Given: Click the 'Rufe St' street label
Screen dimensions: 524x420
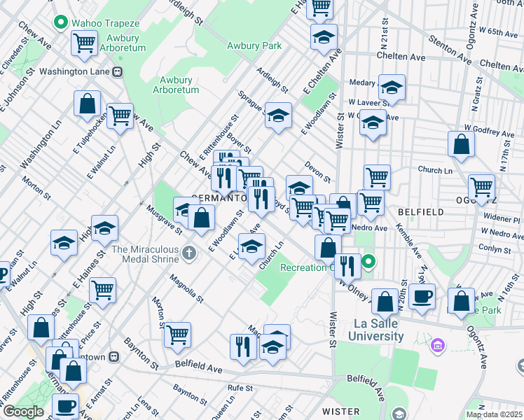Looking at the screenshot, I should pos(240,388).
